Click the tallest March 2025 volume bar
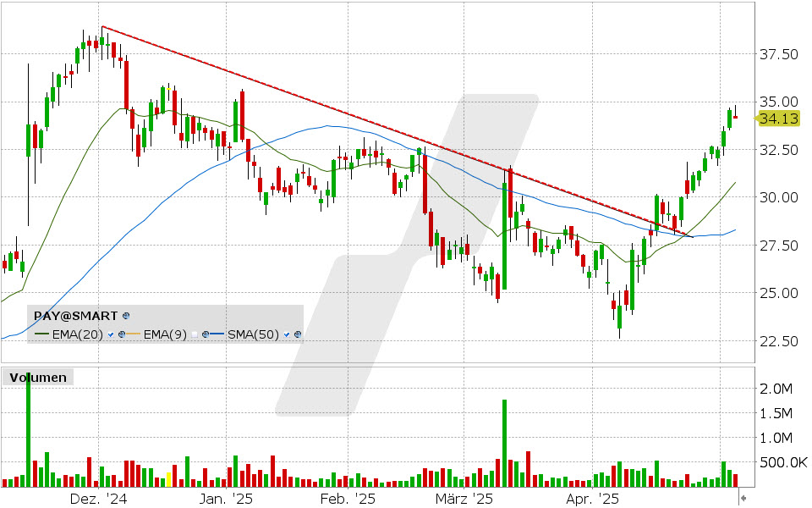The image size is (812, 508). click(x=504, y=443)
